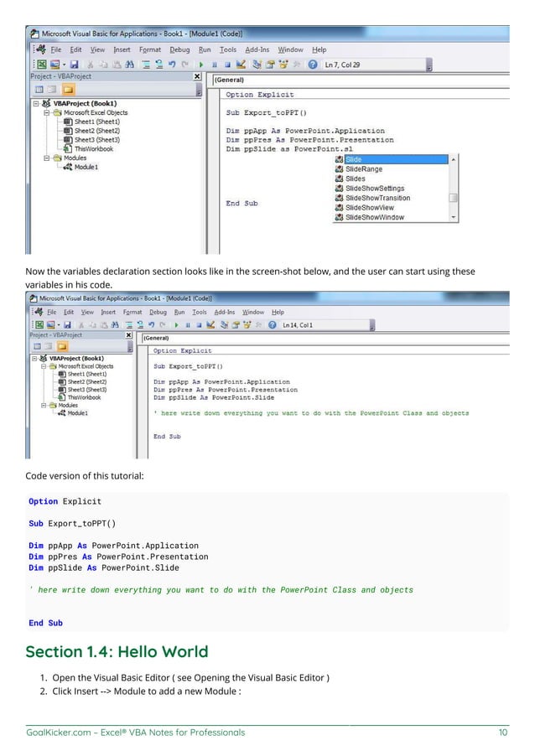Open Object Browser icon in upper screenshot toolbar
Viewport: 535px width, 756px height.
tap(283, 65)
